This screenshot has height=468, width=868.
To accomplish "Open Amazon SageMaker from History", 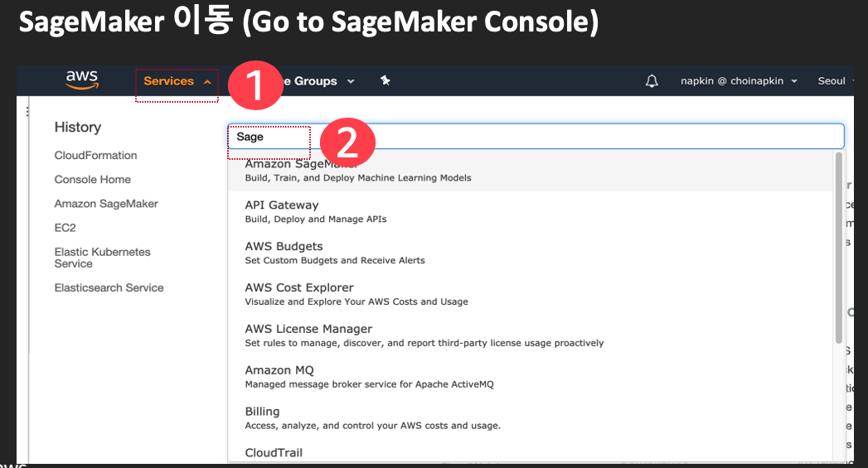I will point(106,204).
